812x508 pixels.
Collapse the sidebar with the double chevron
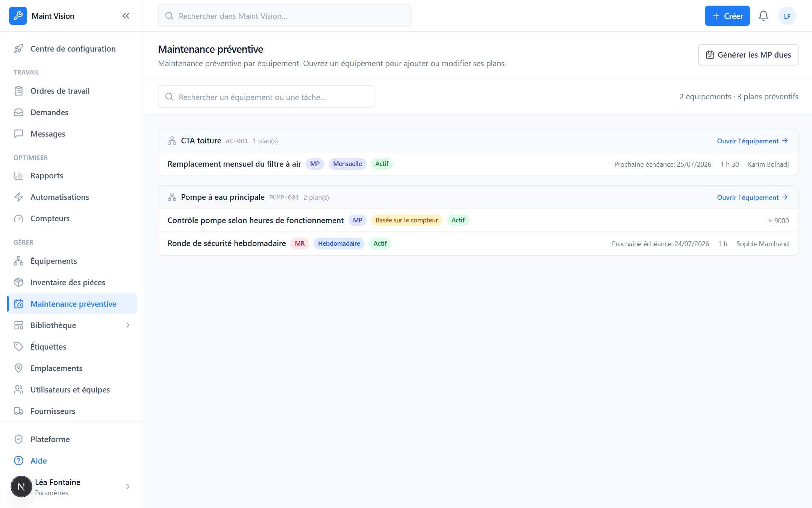coord(126,16)
